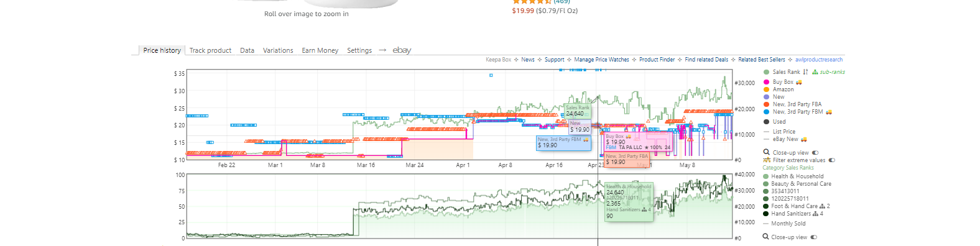Screen dimensions: 980x246
Task: Click Filter extreme values chart icon
Action: coord(767,160)
